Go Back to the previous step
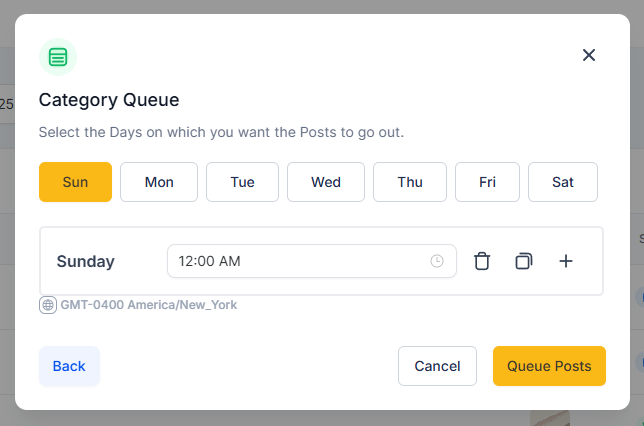The height and width of the screenshot is (426, 644). click(69, 366)
